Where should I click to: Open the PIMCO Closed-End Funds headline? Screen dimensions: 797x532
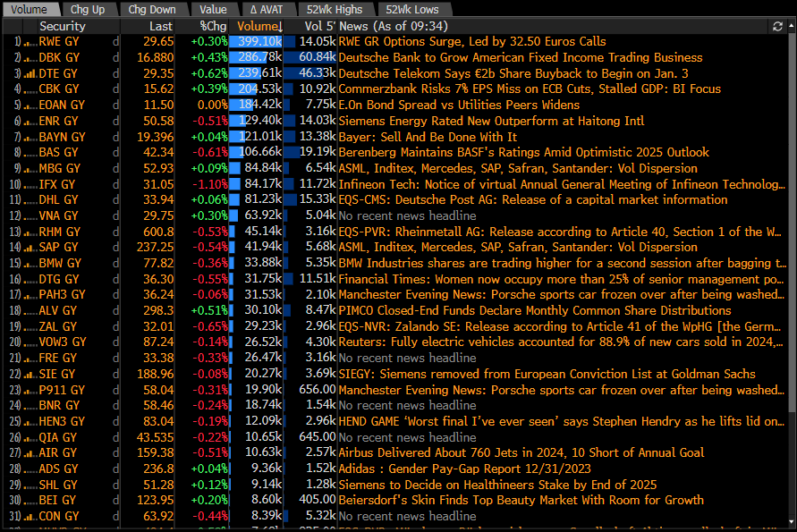(535, 310)
